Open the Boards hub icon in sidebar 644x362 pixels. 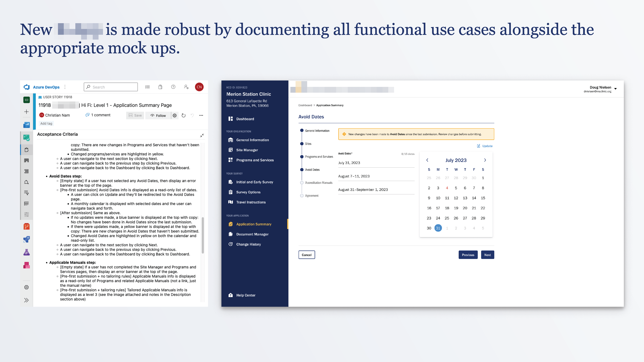pyautogui.click(x=26, y=138)
